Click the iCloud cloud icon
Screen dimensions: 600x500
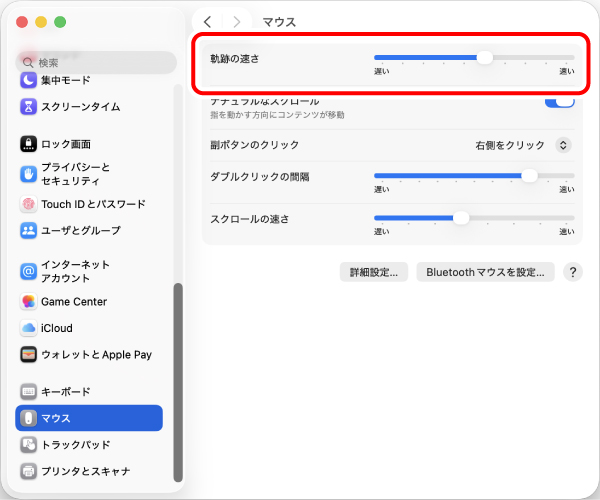click(28, 328)
